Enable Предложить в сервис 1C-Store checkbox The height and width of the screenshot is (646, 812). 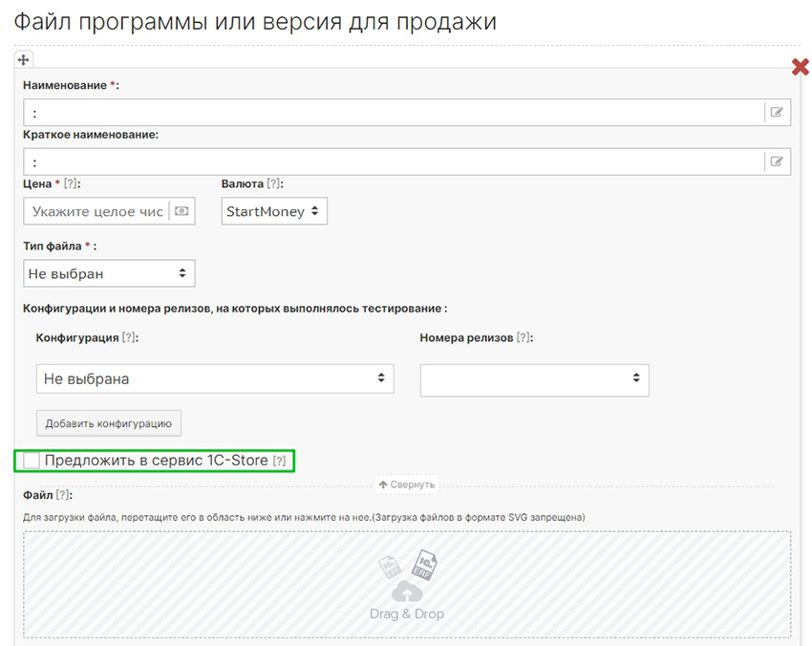[x=32, y=460]
